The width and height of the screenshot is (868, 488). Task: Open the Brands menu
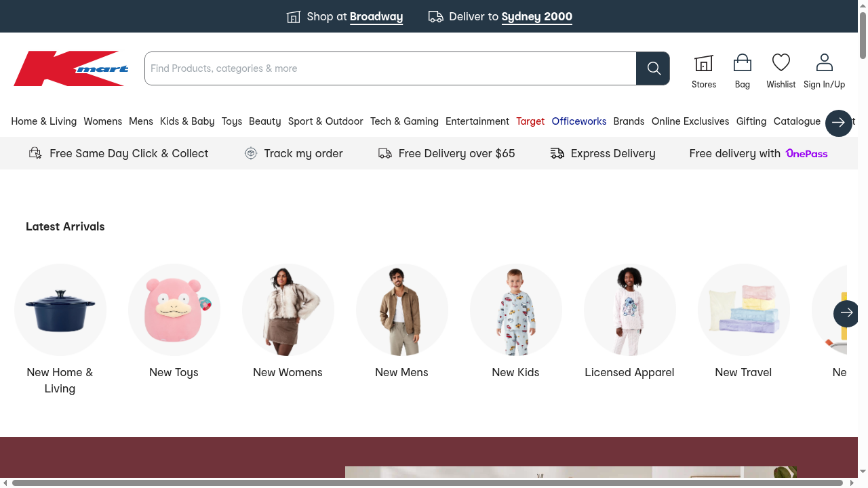click(x=629, y=121)
